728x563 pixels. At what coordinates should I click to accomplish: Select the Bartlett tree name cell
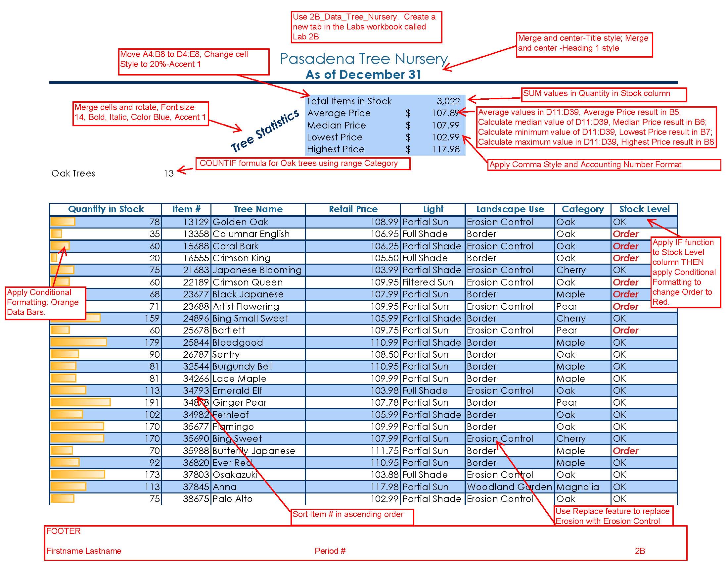click(x=258, y=330)
